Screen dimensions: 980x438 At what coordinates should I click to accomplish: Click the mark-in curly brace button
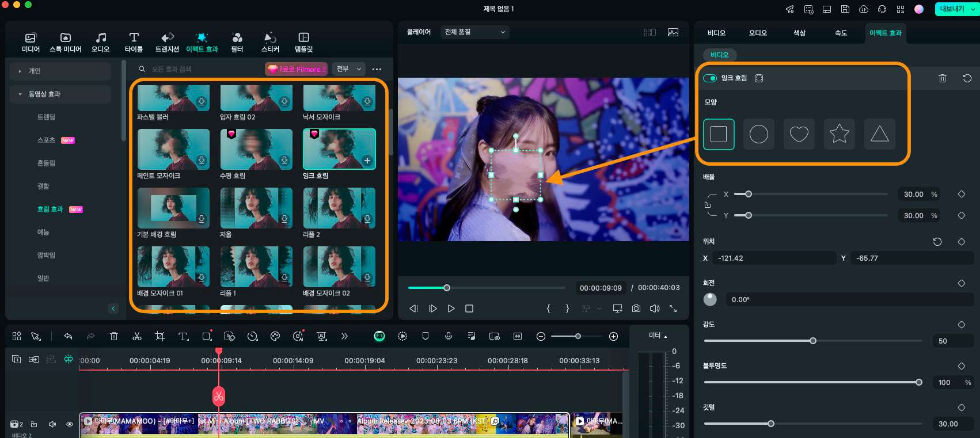tap(548, 308)
